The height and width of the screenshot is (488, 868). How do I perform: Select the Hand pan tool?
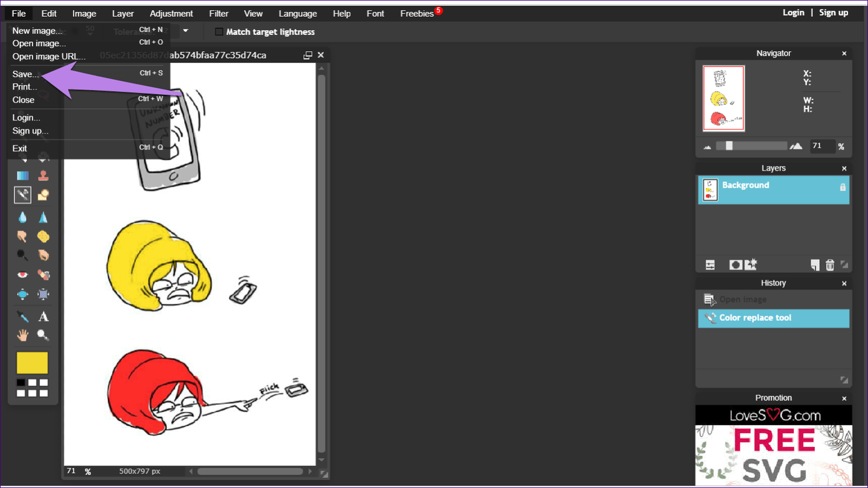pos(22,335)
